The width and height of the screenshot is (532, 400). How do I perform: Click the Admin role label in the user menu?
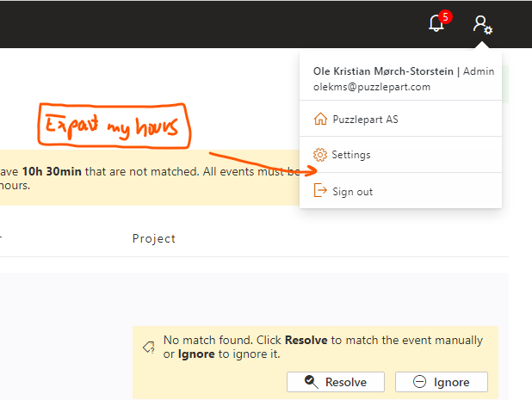479,71
